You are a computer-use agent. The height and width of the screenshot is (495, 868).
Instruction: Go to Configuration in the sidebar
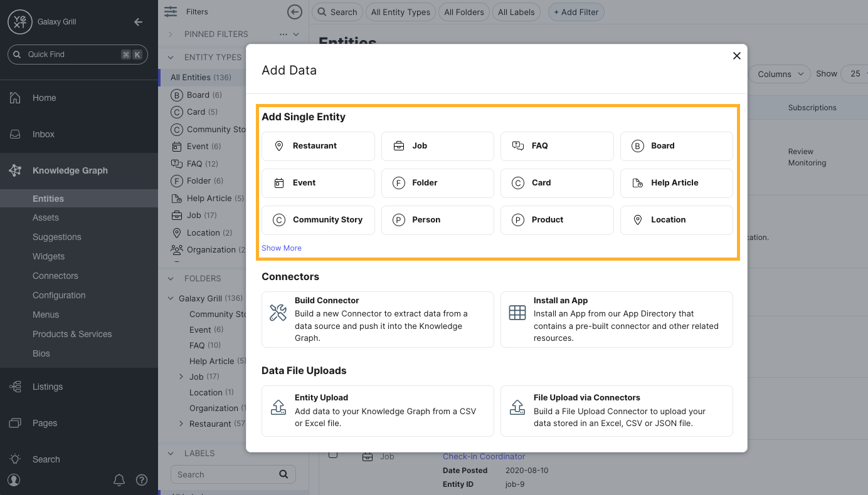tap(58, 294)
